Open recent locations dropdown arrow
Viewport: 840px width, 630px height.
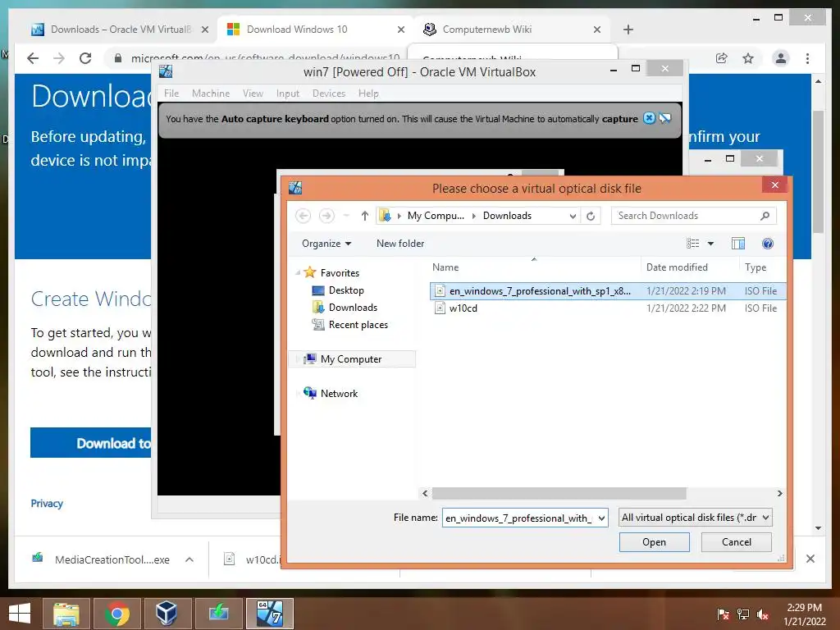pyautogui.click(x=346, y=216)
